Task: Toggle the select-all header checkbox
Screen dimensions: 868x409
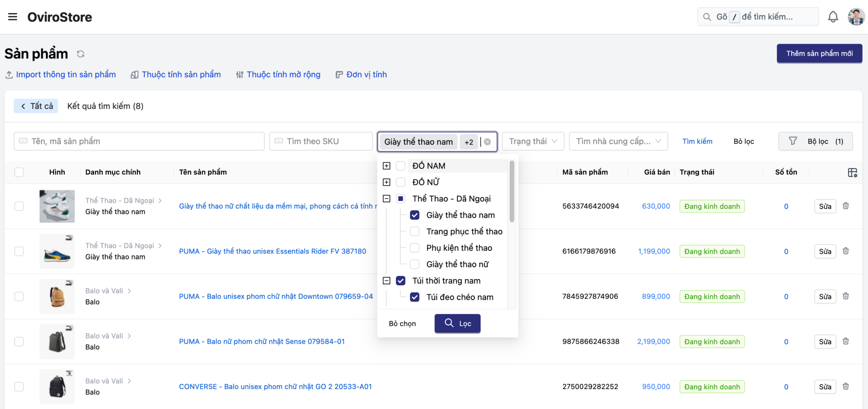Action: 19,172
